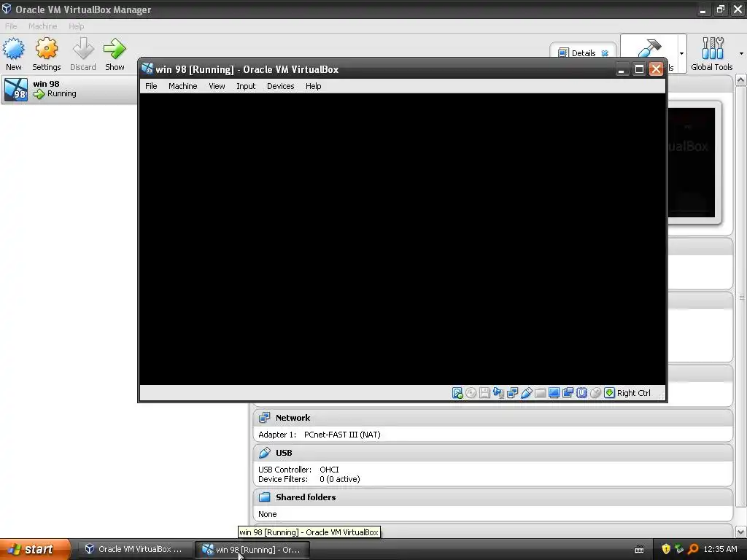
Task: Click the Shared folders section folder icon
Action: click(x=264, y=497)
